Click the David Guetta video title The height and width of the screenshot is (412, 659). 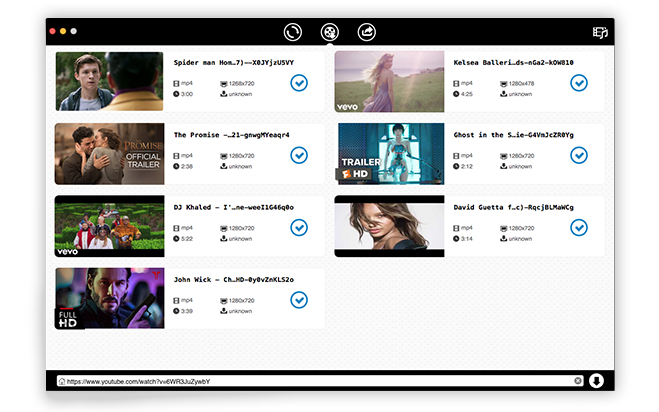point(513,207)
